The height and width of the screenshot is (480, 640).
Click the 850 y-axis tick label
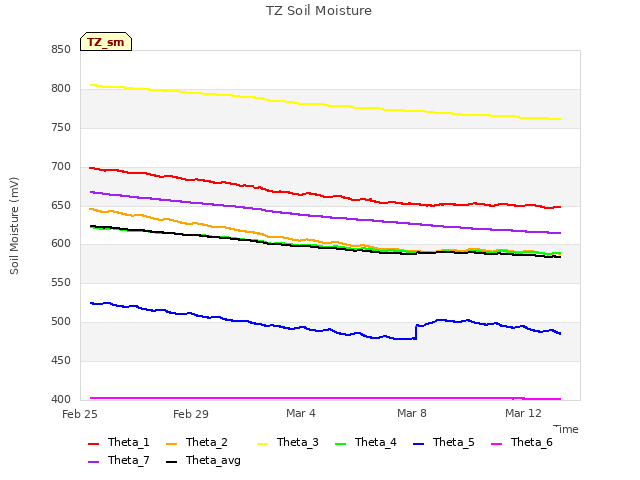61,50
